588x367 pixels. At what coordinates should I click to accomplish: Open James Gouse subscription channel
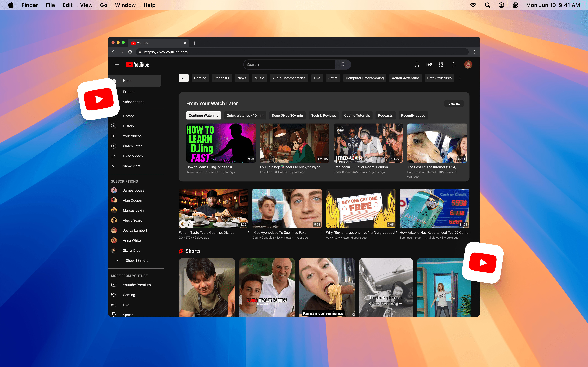(x=133, y=190)
